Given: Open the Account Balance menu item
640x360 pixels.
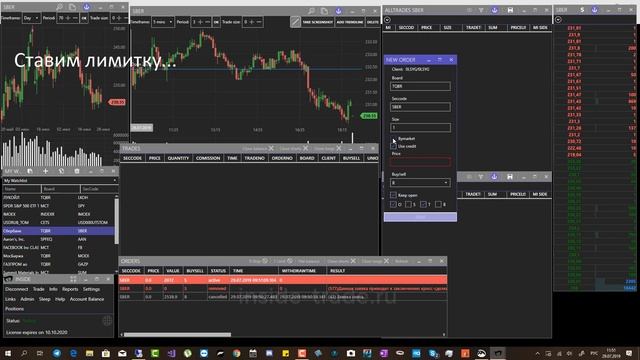Looking at the screenshot, I should pos(87,299).
